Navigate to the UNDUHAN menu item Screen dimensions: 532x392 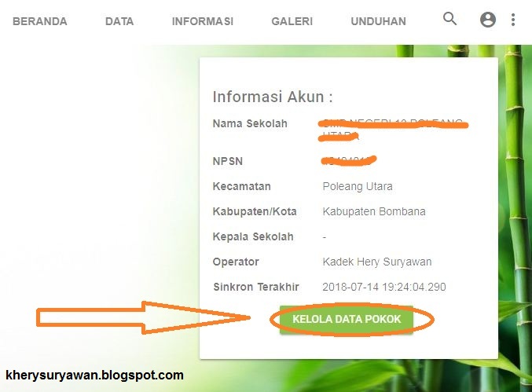(x=378, y=21)
